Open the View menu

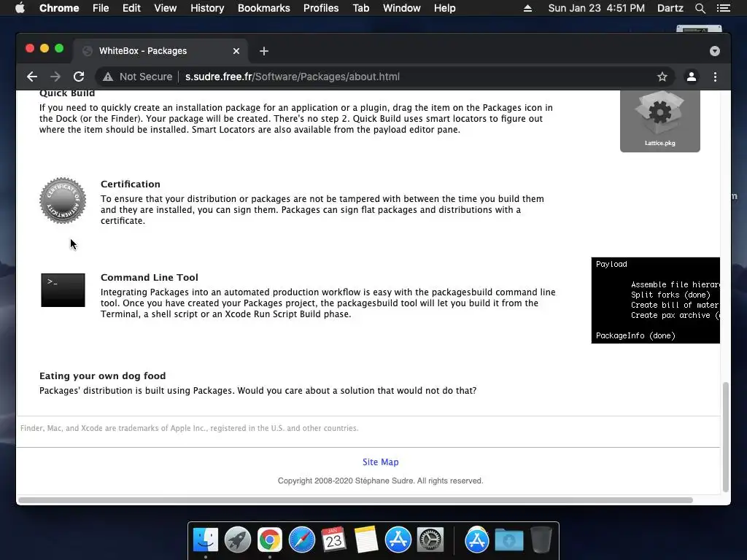tap(166, 8)
